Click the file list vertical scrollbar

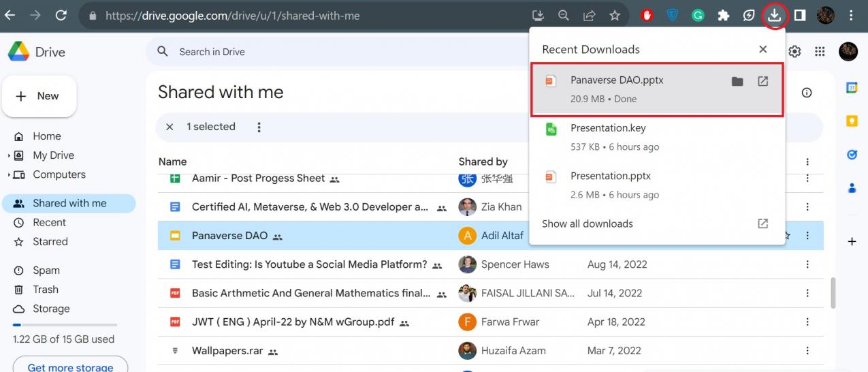(x=833, y=292)
